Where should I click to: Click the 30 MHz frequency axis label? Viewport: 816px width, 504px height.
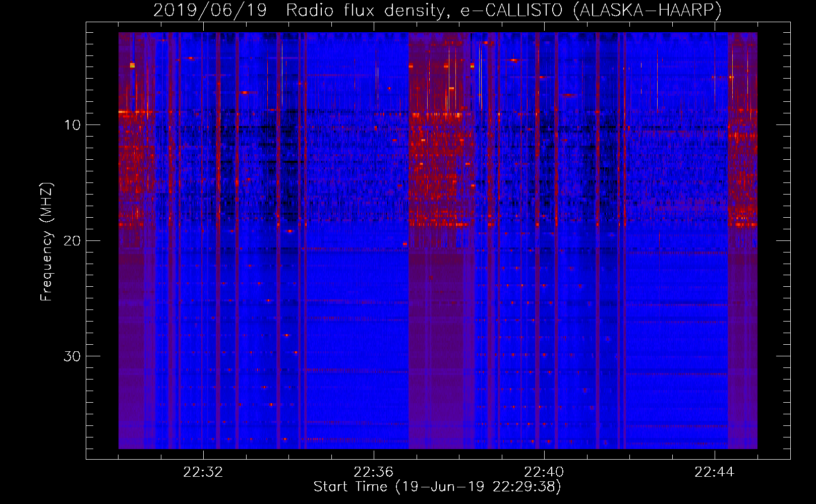coord(73,356)
